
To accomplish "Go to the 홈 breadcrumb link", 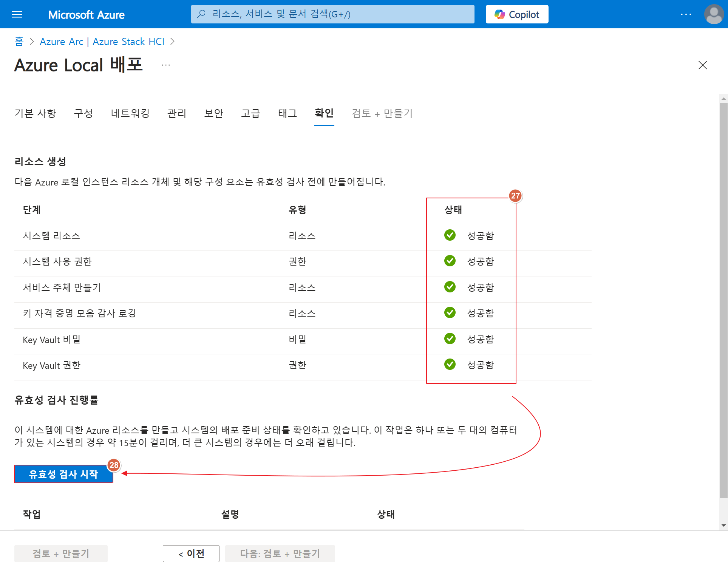I will click(x=19, y=41).
